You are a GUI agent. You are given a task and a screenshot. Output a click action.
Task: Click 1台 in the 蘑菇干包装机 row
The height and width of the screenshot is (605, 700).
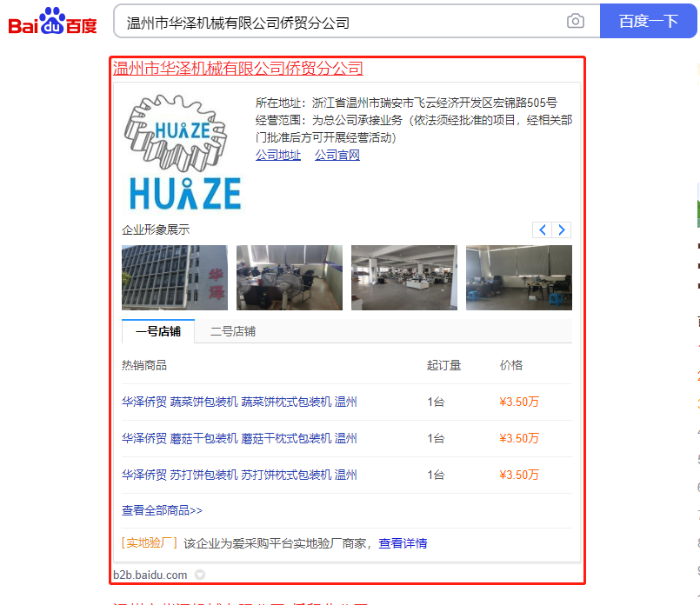coord(436,439)
